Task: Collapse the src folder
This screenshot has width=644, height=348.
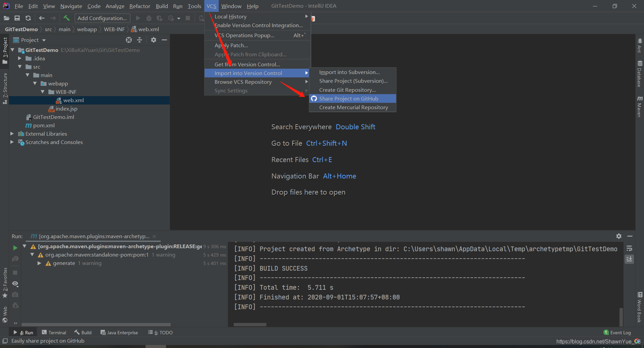Action: click(x=20, y=67)
